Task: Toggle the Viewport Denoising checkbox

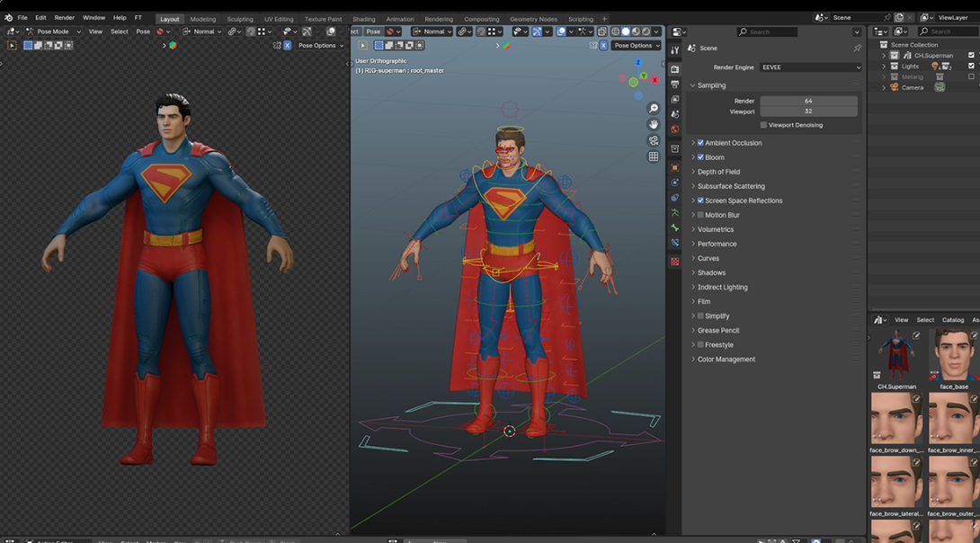Action: 763,125
